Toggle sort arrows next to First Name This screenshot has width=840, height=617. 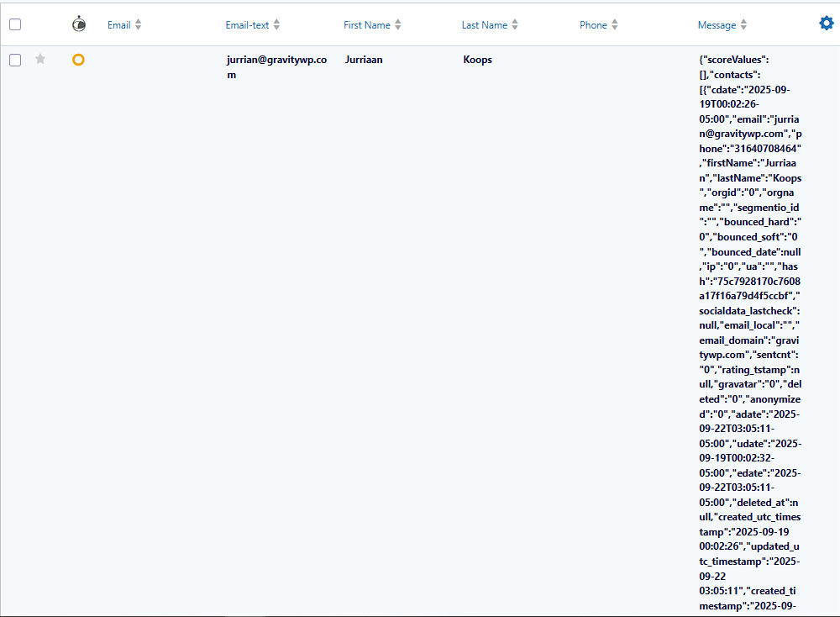pyautogui.click(x=398, y=24)
